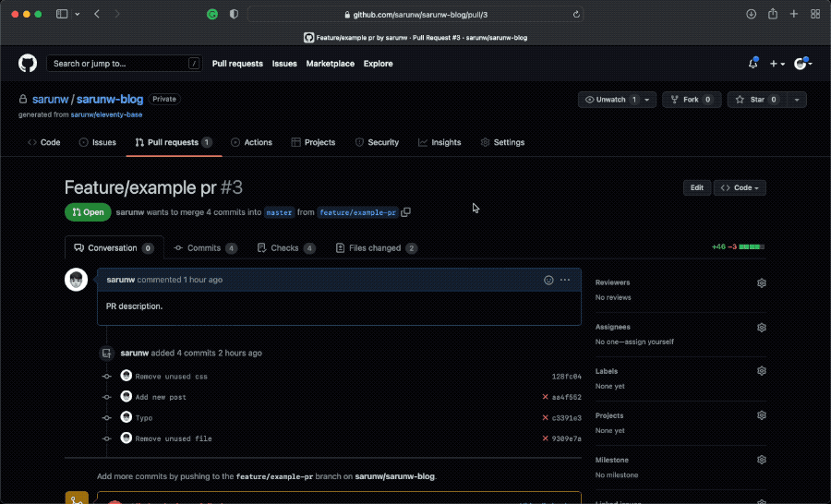Click the feature/example-pr branch label

pos(357,212)
